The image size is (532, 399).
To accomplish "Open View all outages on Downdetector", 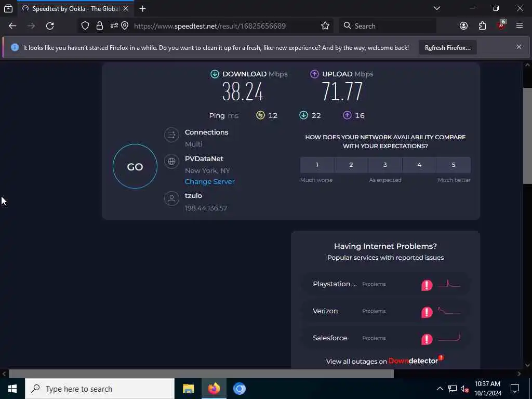I will (x=385, y=361).
